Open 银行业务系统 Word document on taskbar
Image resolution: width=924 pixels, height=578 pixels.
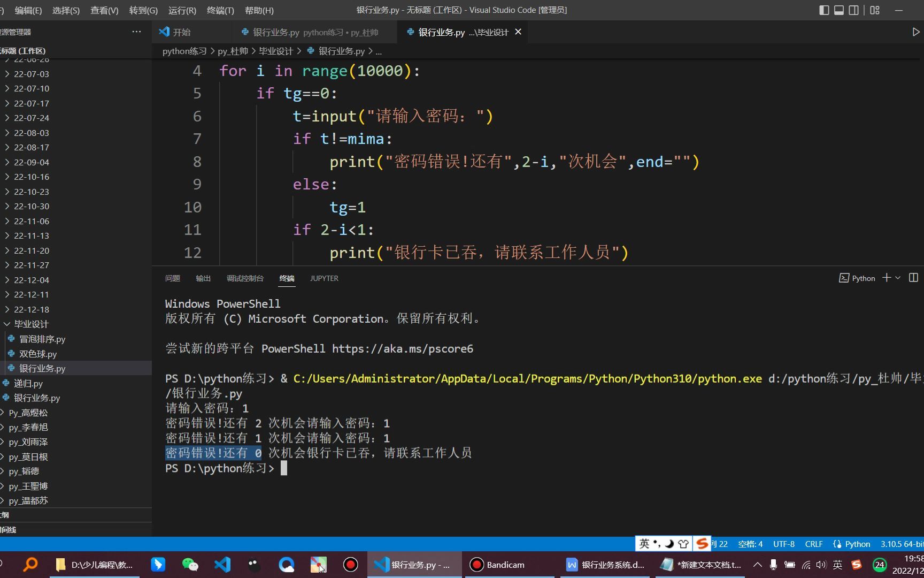pos(605,565)
